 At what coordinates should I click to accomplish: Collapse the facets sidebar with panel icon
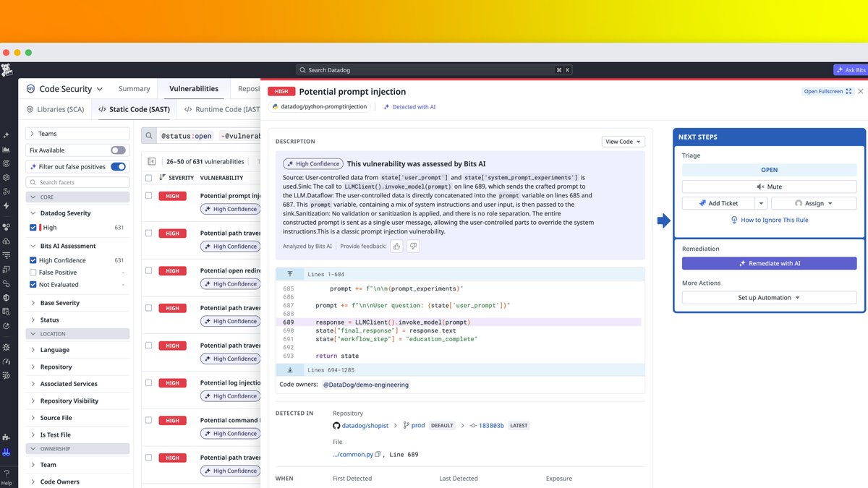point(152,162)
